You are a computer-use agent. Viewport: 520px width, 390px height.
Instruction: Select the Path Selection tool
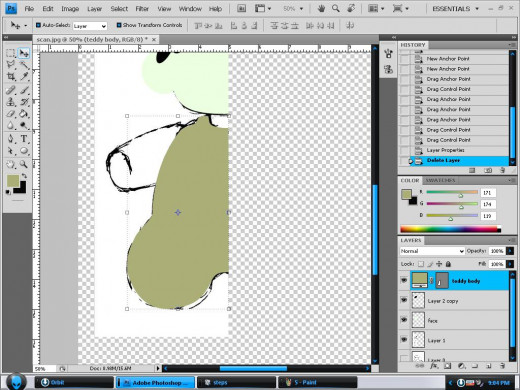tap(11, 151)
